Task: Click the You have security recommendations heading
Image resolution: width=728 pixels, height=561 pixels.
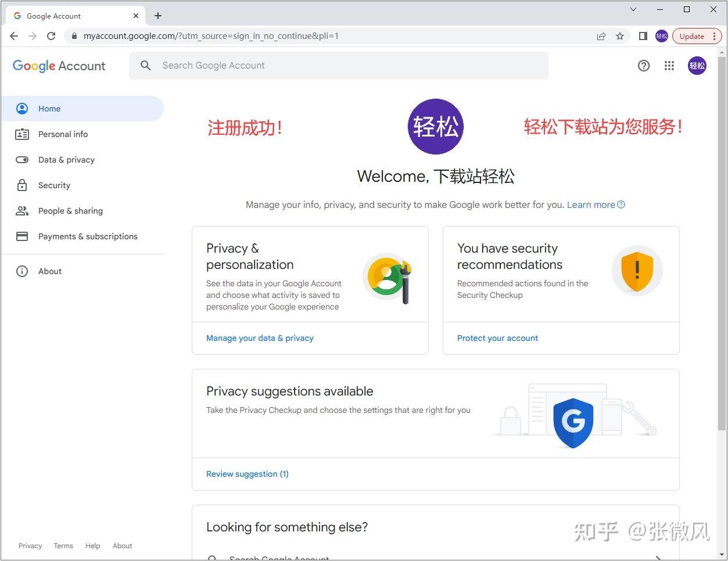Action: [510, 257]
